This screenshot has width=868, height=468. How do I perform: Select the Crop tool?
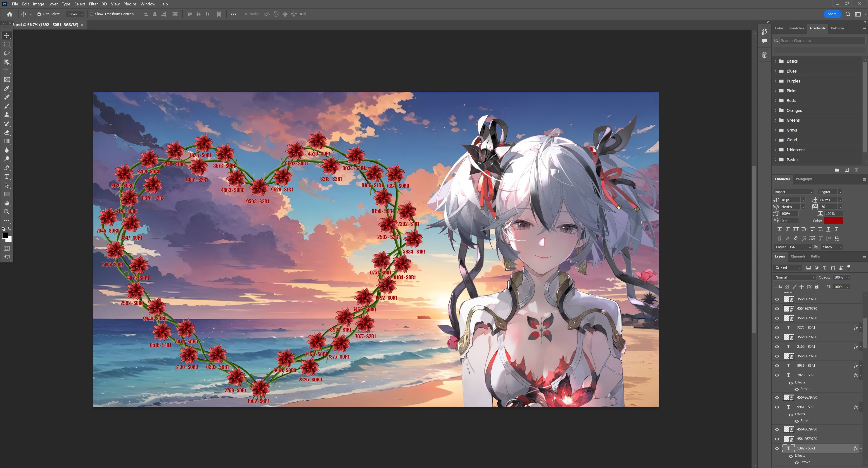[7, 71]
